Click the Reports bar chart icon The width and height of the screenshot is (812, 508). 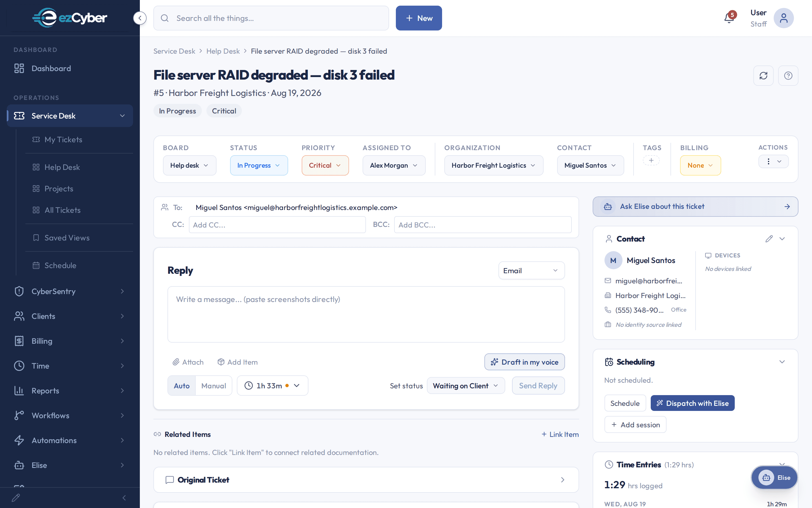tap(19, 391)
